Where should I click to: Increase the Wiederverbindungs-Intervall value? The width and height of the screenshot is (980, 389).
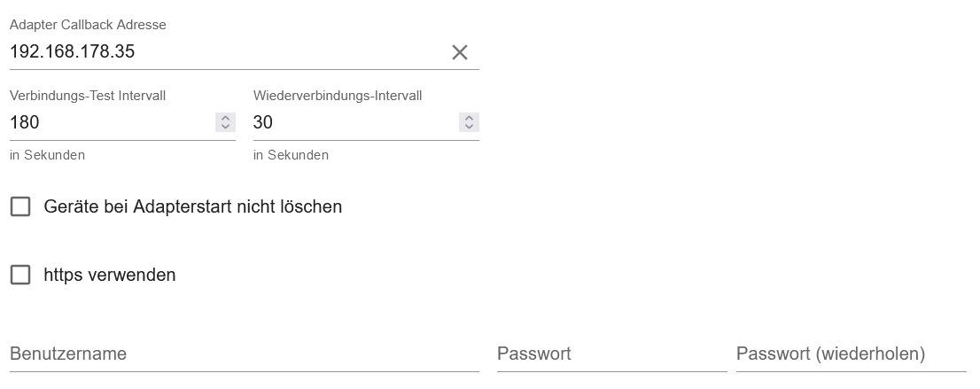click(469, 118)
